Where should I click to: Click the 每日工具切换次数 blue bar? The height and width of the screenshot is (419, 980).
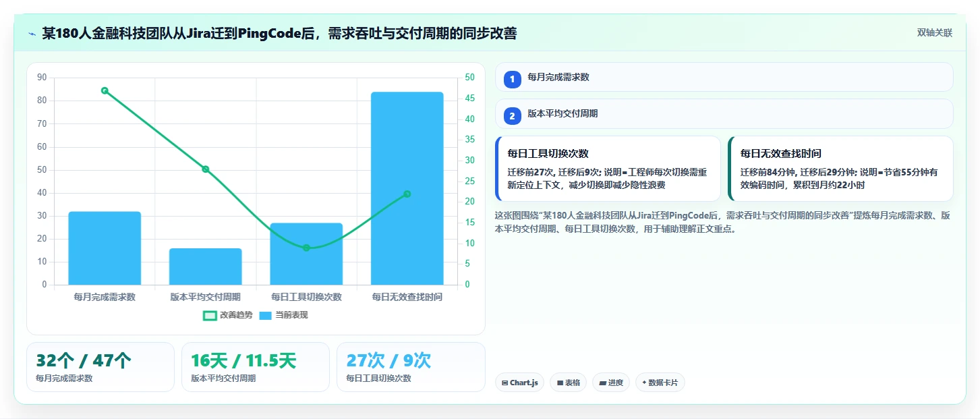pyautogui.click(x=306, y=254)
